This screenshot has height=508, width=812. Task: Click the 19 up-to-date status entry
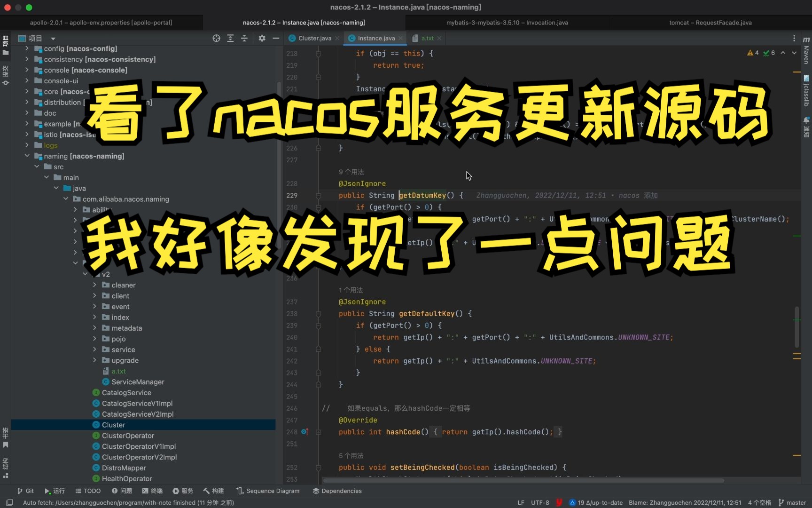(x=596, y=502)
